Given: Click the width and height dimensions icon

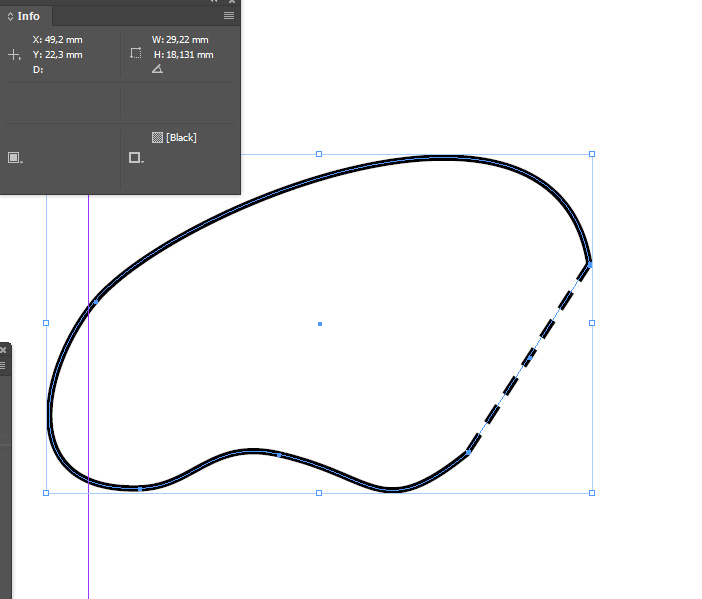Looking at the screenshot, I should pyautogui.click(x=136, y=53).
